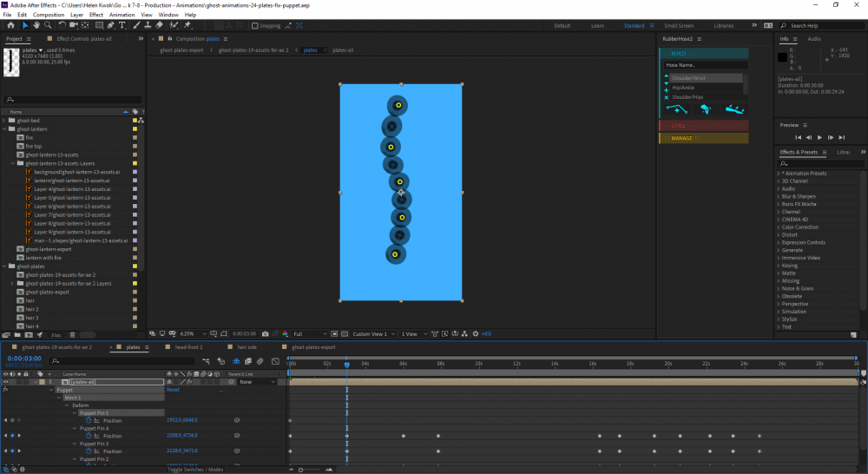Toggle keyframe diamond for Puppet Pin 3 Position
The image size is (868, 474).
[11, 451]
